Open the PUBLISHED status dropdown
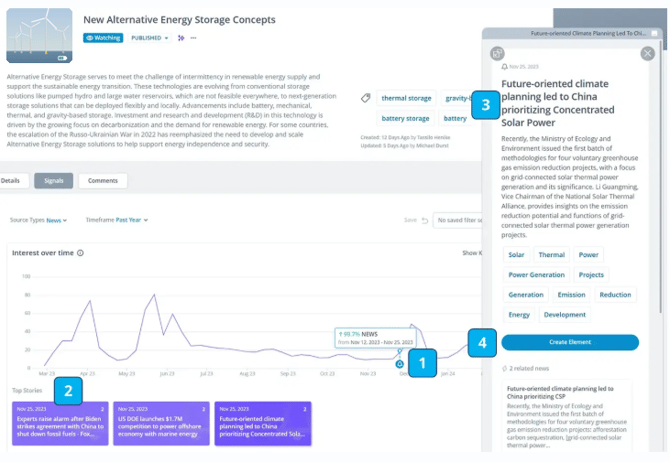 click(149, 38)
